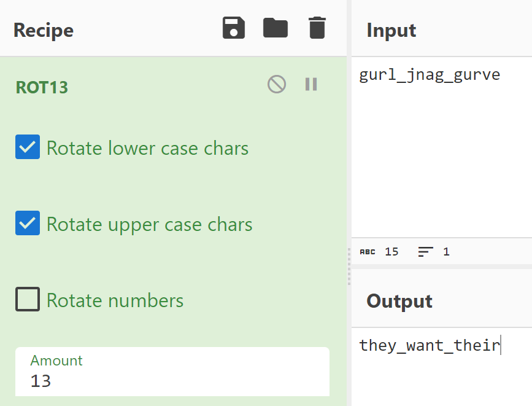Select the ROT13 operation title
This screenshot has width=532, height=406.
click(x=42, y=87)
